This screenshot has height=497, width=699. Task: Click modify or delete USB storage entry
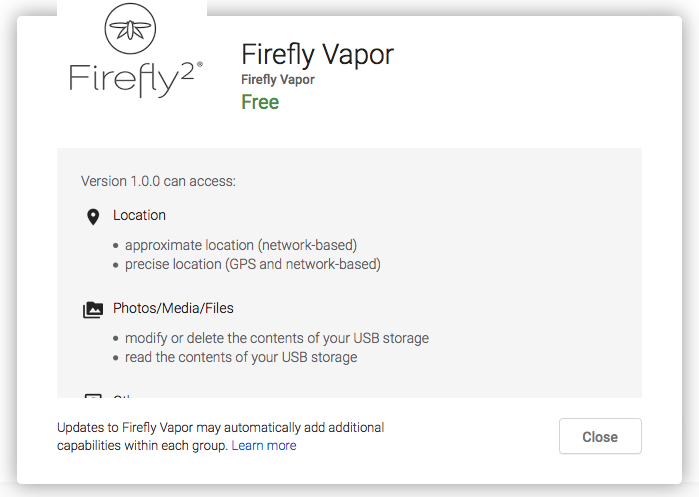[277, 338]
